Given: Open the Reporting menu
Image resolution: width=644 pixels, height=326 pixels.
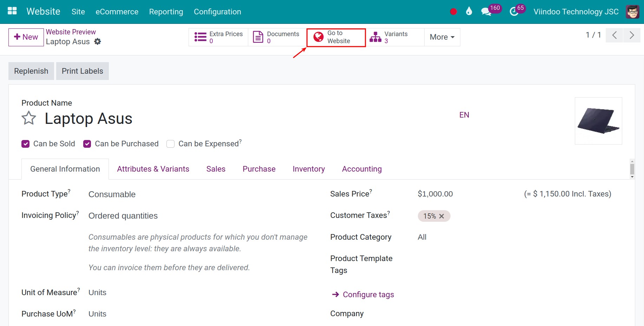Looking at the screenshot, I should [x=166, y=12].
